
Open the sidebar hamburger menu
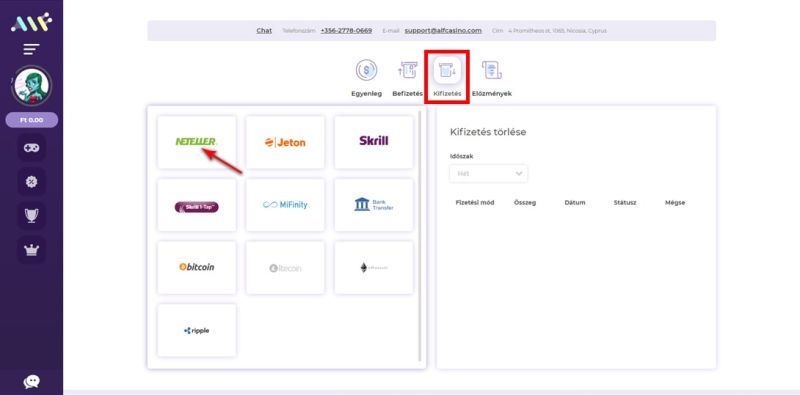pyautogui.click(x=31, y=50)
